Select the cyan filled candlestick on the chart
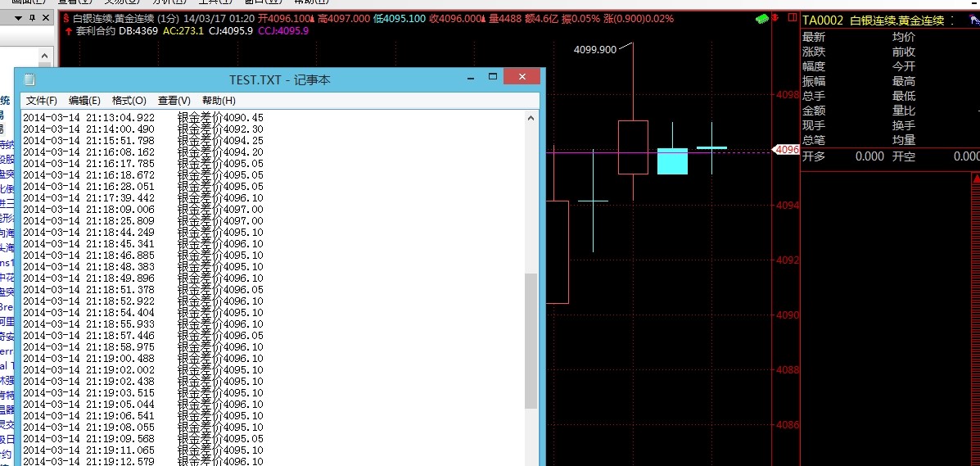This screenshot has width=980, height=466. (x=672, y=161)
